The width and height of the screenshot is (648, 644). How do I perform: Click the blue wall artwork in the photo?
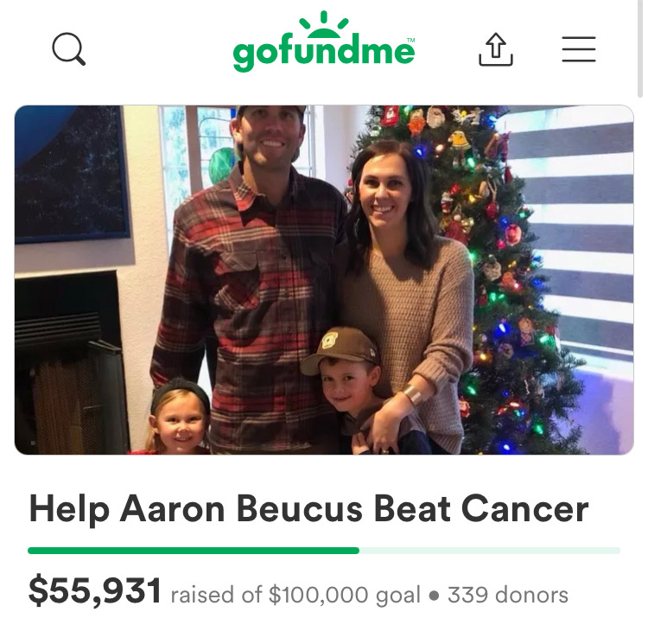tap(71, 174)
